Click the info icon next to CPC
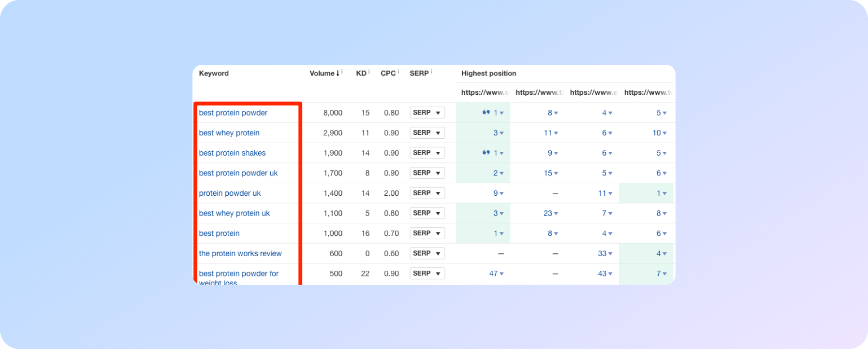 pos(398,72)
